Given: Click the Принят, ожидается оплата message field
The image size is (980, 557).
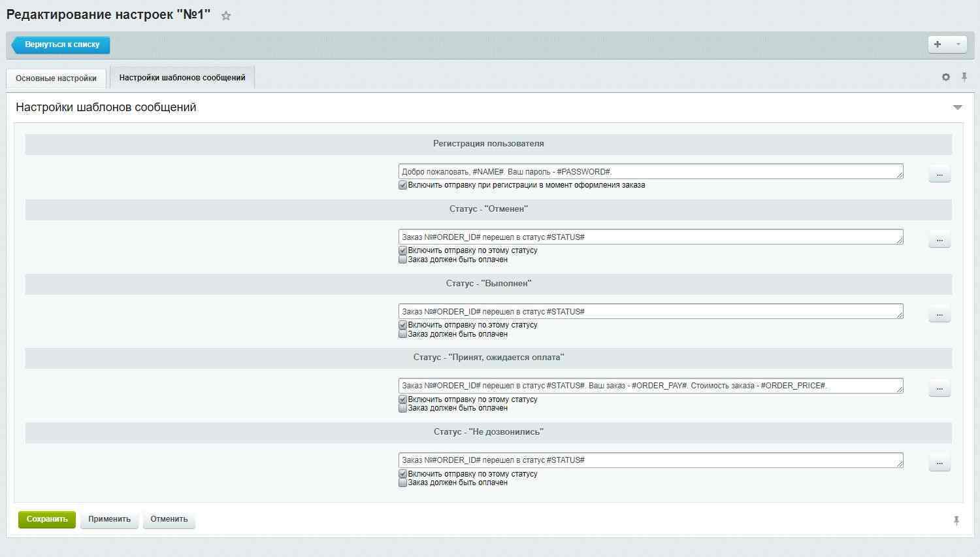Looking at the screenshot, I should click(x=651, y=386).
